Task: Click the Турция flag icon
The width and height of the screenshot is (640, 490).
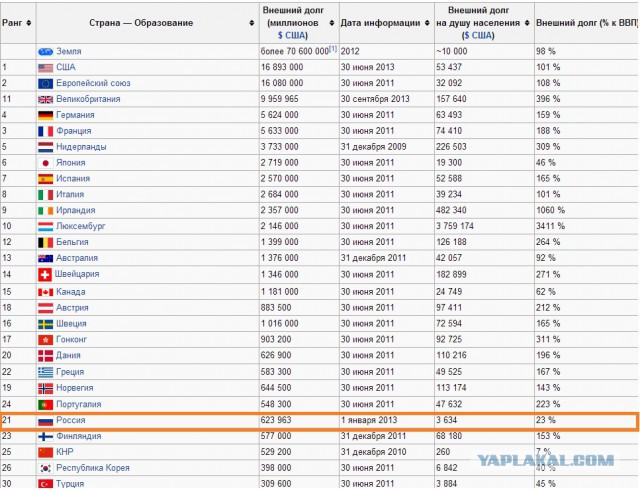Action: pos(45,484)
